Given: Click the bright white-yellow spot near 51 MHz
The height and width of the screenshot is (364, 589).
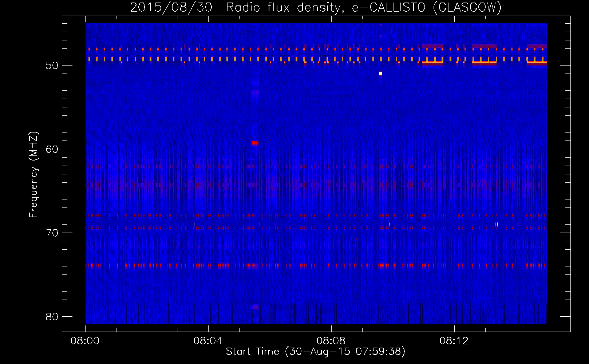Looking at the screenshot, I should coord(381,74).
